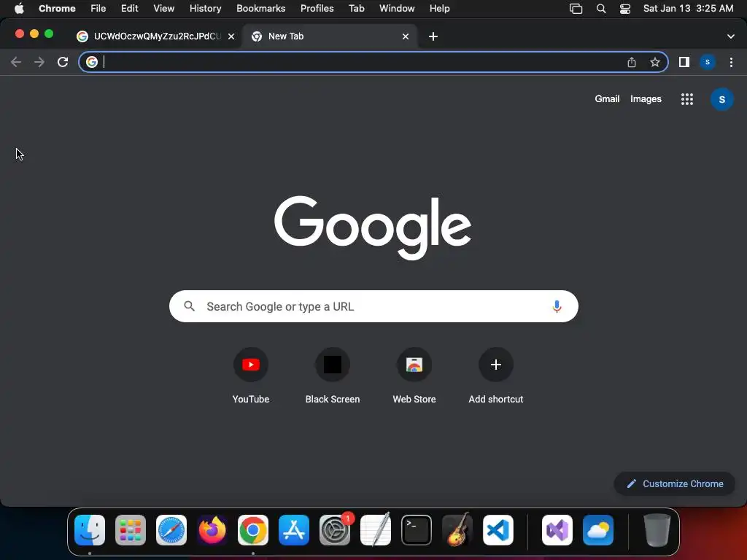Start voice search with the microphone

coord(557,306)
